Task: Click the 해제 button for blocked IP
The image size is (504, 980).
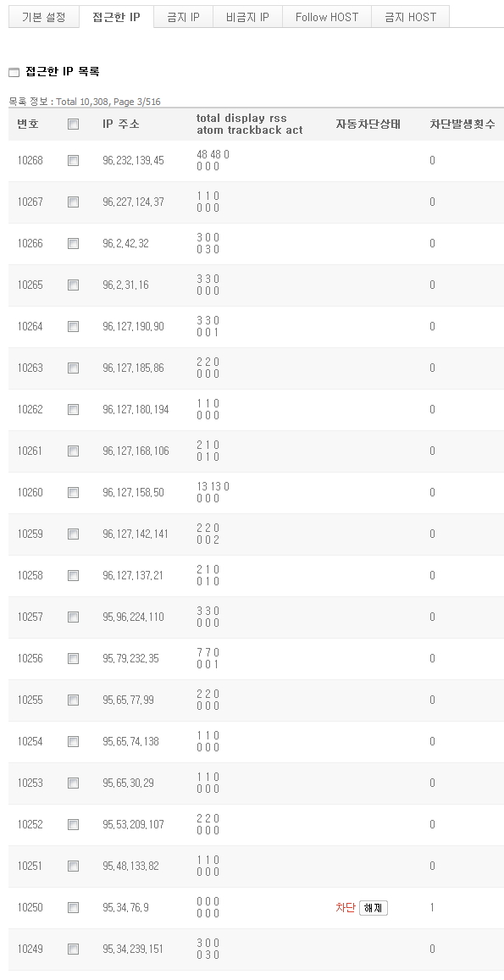Action: [x=374, y=908]
